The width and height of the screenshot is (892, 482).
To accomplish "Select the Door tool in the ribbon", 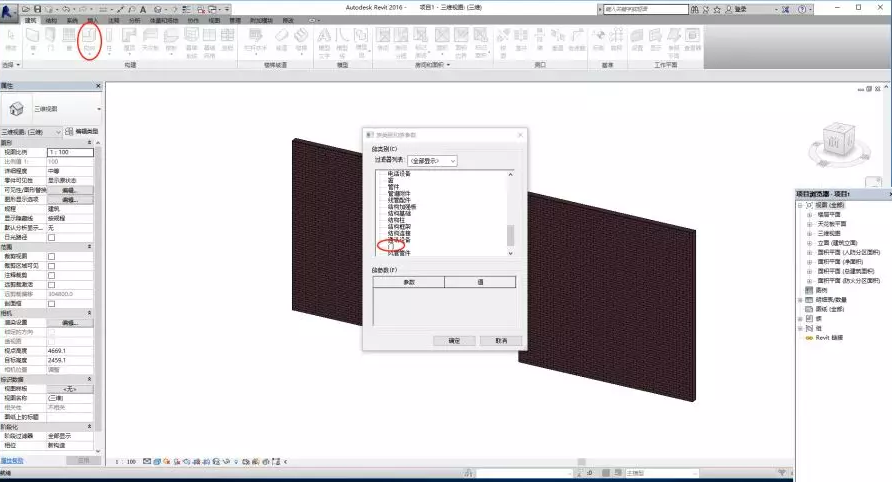I will 51,40.
